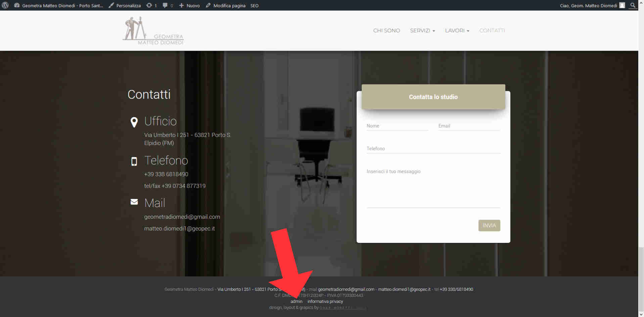
Task: Click the Contatti page heading
Action: pyautogui.click(x=149, y=94)
